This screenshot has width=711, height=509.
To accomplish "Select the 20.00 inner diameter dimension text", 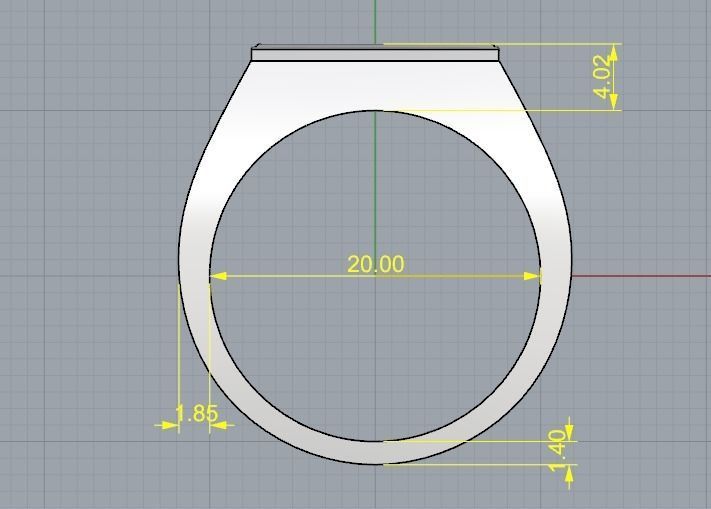I will coord(375,264).
